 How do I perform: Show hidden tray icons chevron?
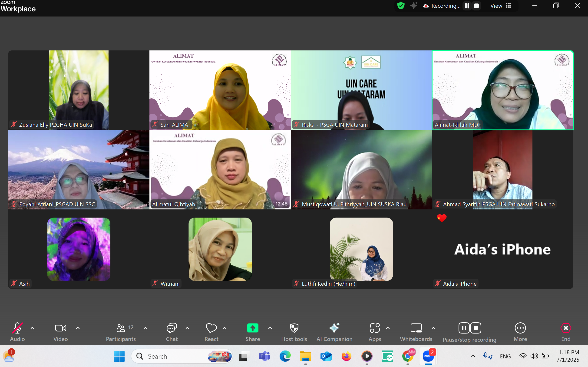click(x=473, y=356)
